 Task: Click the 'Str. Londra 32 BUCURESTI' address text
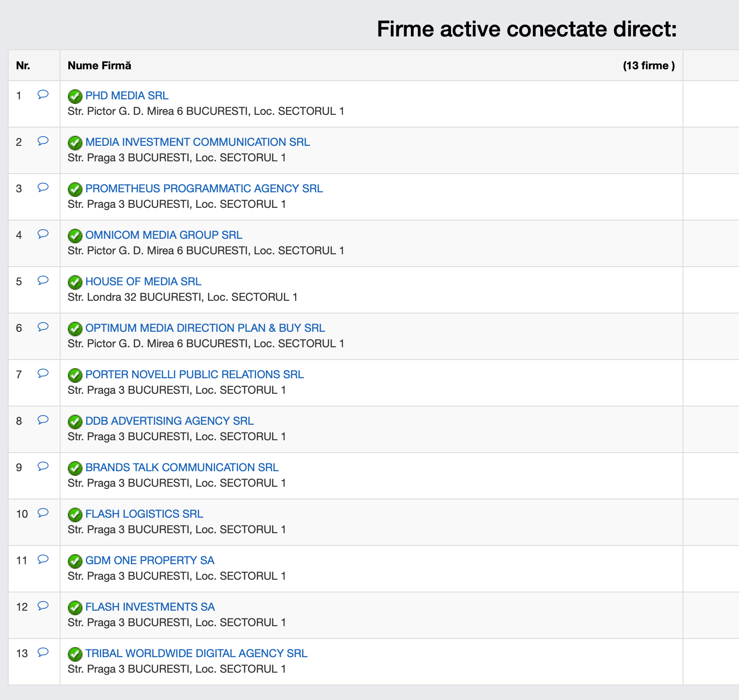[x=183, y=297]
